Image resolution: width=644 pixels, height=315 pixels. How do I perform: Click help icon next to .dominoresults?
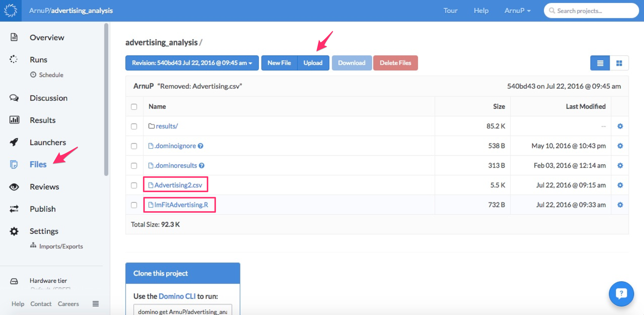coord(202,165)
